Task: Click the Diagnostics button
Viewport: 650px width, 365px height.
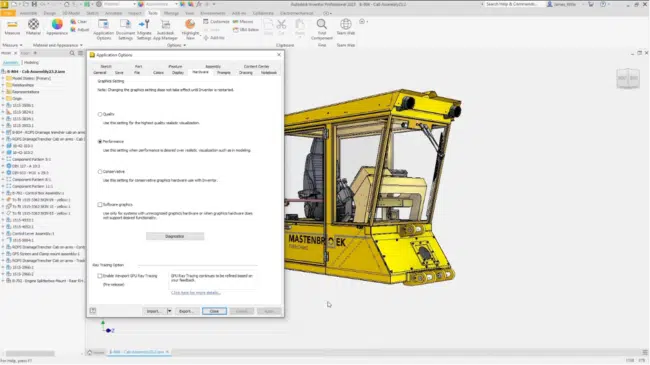Action: pyautogui.click(x=175, y=236)
